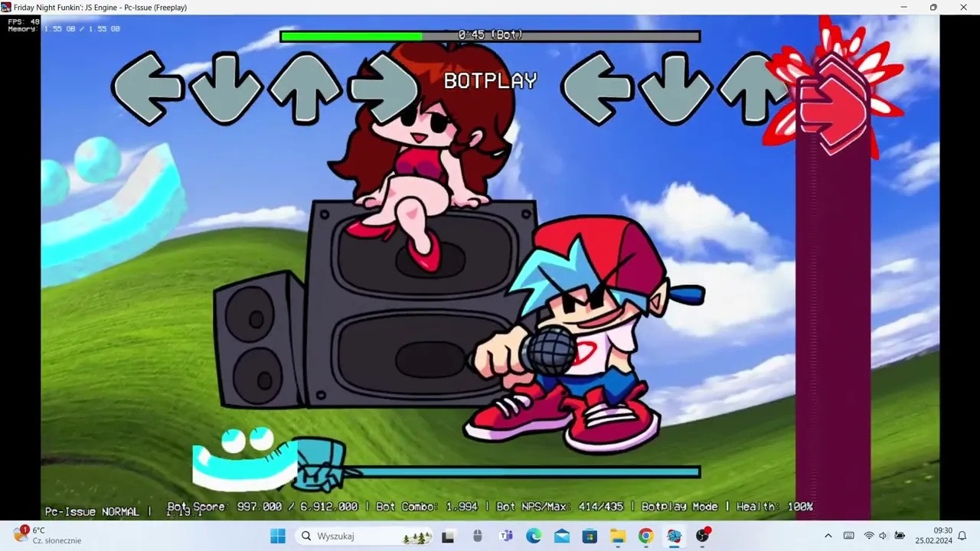Click the touch keyboard tray icon
Screen dimensions: 980x551
(x=848, y=536)
